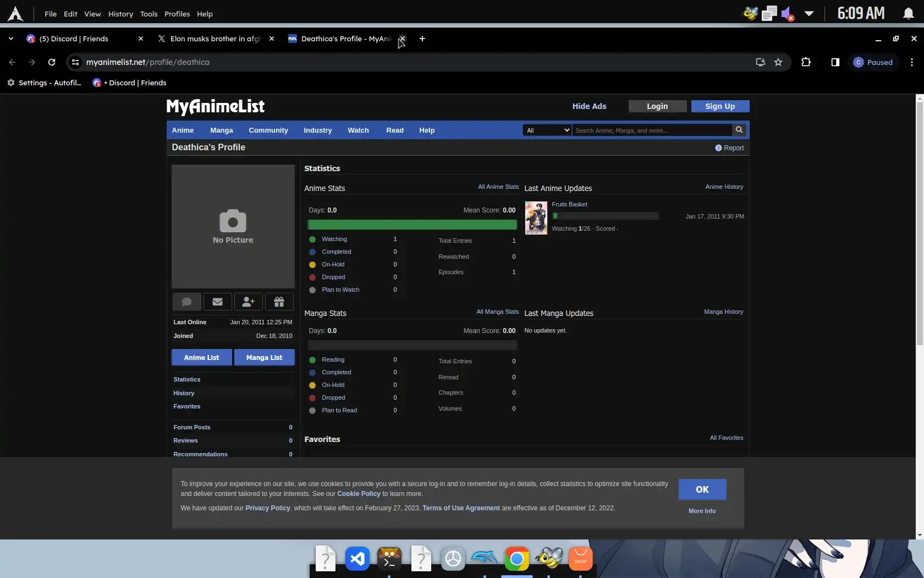Open the Terms of Use Agreement link
Screen dimensions: 924x578
pyautogui.click(x=461, y=508)
